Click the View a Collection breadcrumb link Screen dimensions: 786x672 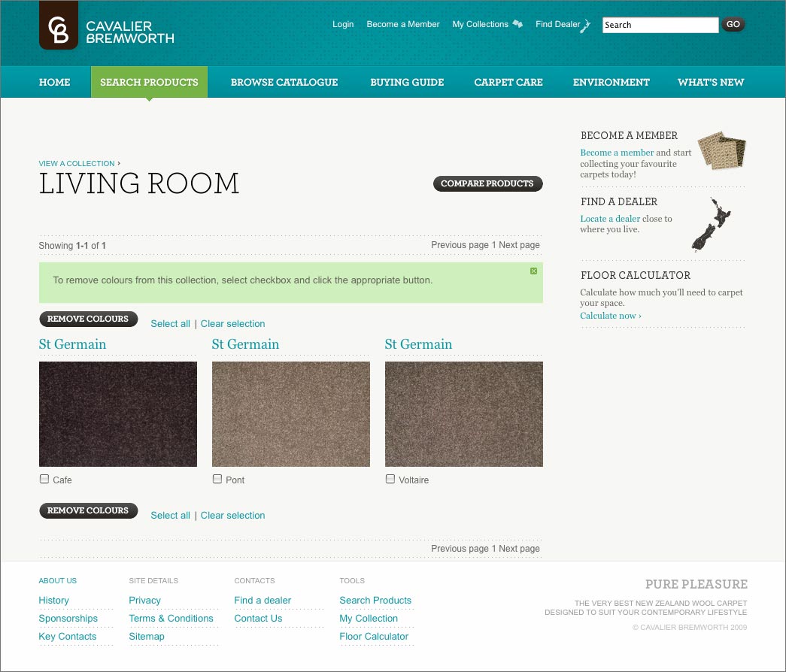click(77, 163)
